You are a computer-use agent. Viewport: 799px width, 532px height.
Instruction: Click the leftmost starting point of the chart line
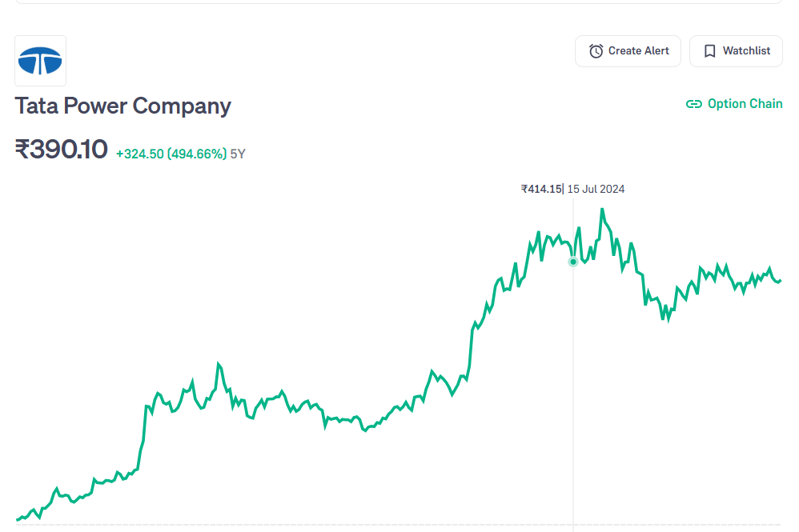[18, 520]
